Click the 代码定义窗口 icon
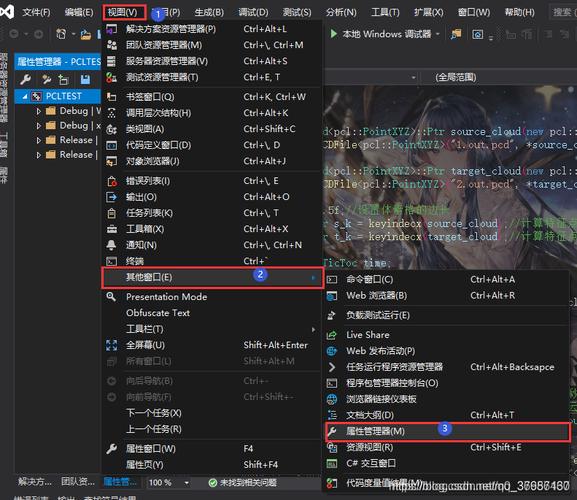 [111, 145]
